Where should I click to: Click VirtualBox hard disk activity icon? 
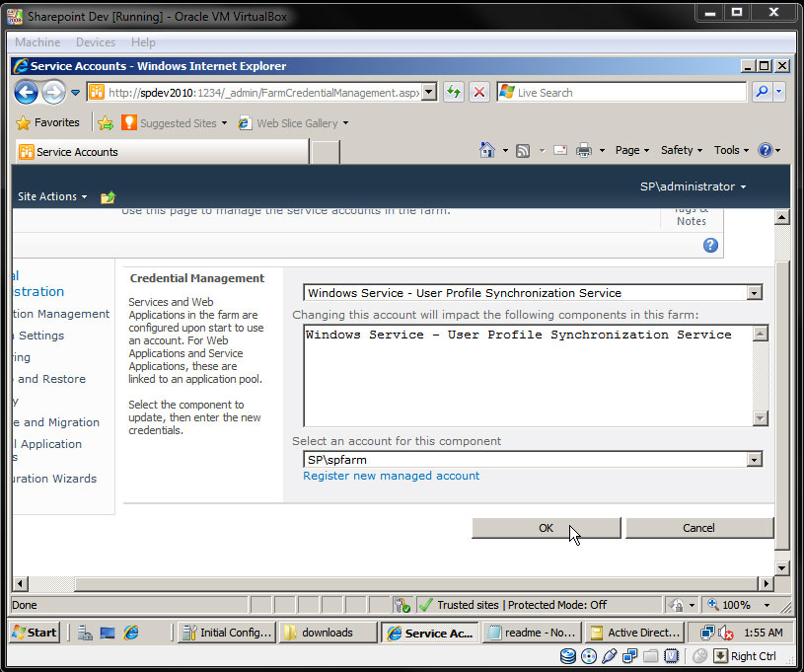[567, 656]
